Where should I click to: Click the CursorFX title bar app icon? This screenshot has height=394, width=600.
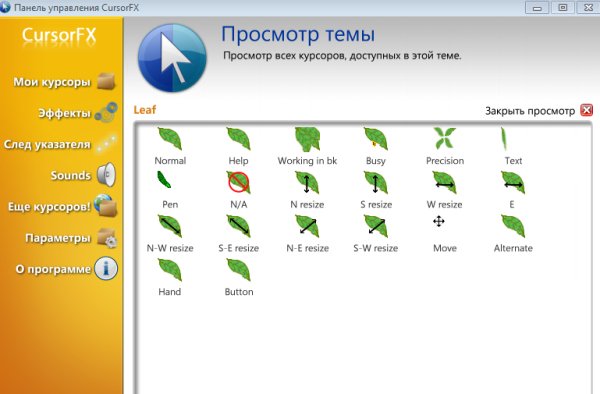[x=5, y=7]
